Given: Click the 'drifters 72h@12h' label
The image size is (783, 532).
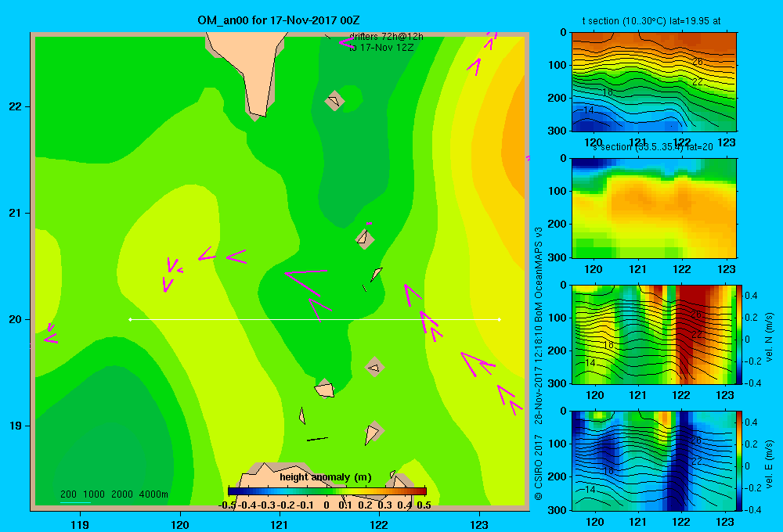Looking at the screenshot, I should [x=386, y=37].
